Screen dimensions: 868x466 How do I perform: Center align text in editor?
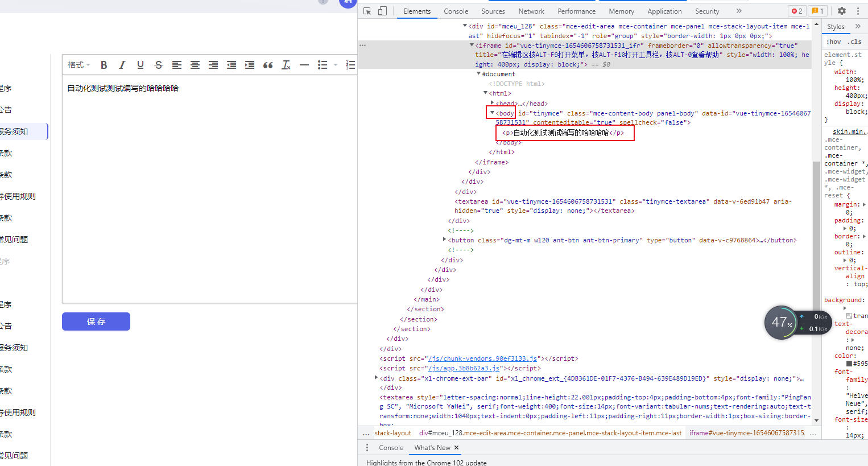[195, 65]
